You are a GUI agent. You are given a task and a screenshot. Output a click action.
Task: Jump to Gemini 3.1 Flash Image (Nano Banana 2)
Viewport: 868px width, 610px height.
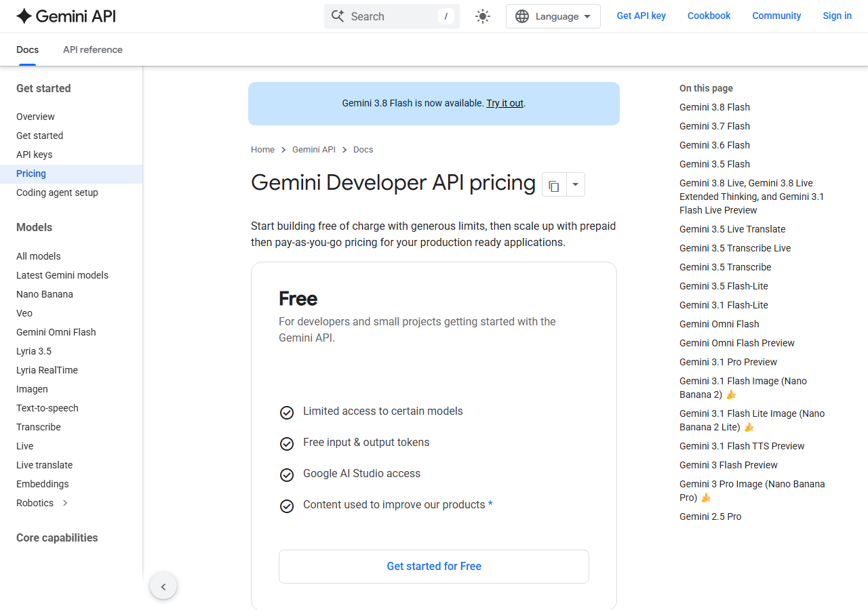pos(743,388)
